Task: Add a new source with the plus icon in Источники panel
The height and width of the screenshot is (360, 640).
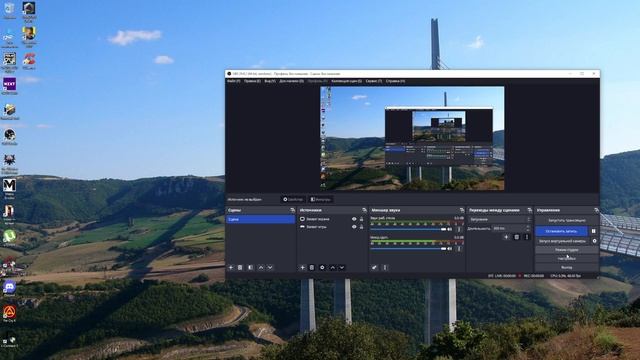Action: 302,268
